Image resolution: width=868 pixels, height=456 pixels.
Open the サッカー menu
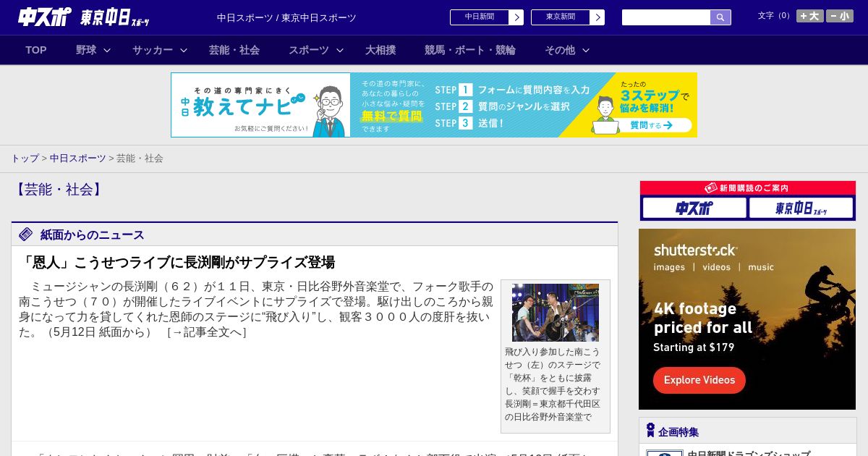click(153, 50)
